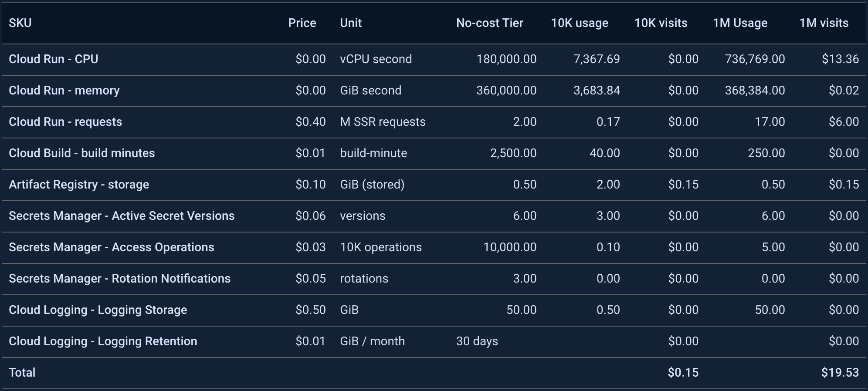Click the 736,769.00 usage value
The height and width of the screenshot is (391, 868).
pyautogui.click(x=755, y=59)
